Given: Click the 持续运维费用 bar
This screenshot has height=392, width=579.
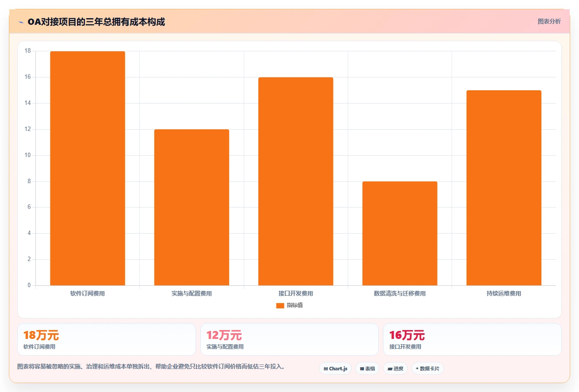Looking at the screenshot, I should (x=504, y=188).
